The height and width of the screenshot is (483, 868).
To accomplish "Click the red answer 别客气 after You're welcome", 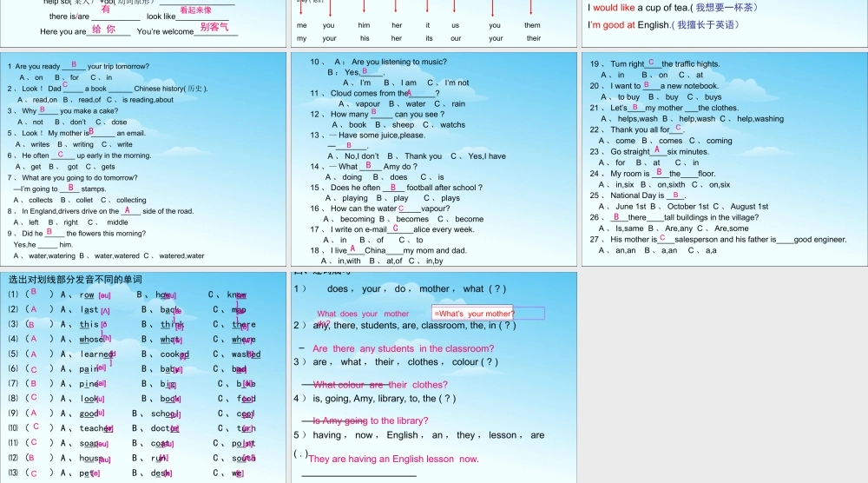I will tap(214, 27).
